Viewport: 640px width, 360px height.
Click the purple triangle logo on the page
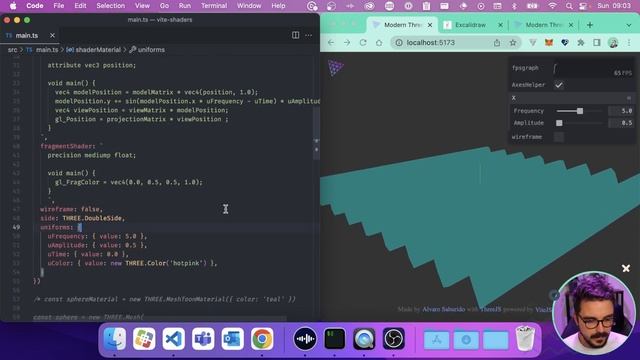click(x=336, y=68)
